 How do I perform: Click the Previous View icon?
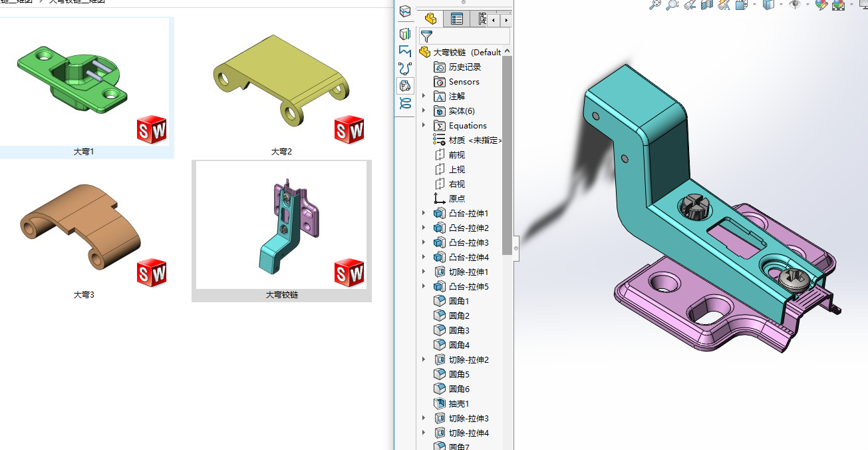click(x=690, y=4)
